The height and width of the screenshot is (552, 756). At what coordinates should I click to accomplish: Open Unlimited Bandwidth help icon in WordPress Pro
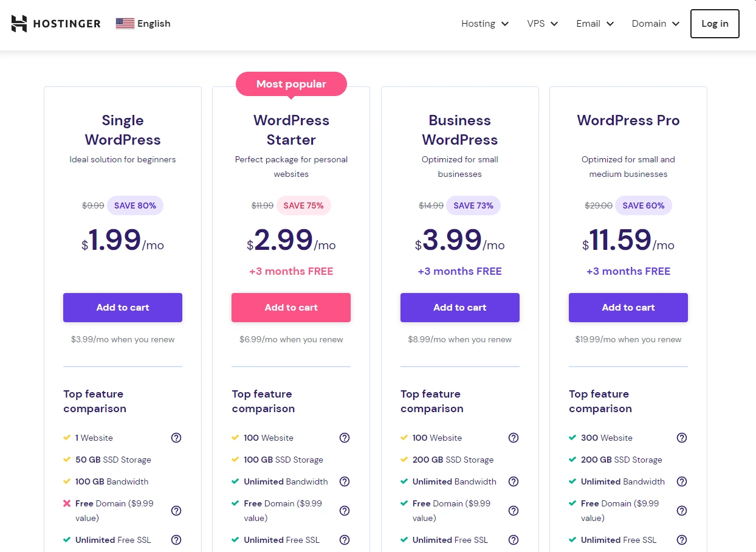click(x=682, y=481)
